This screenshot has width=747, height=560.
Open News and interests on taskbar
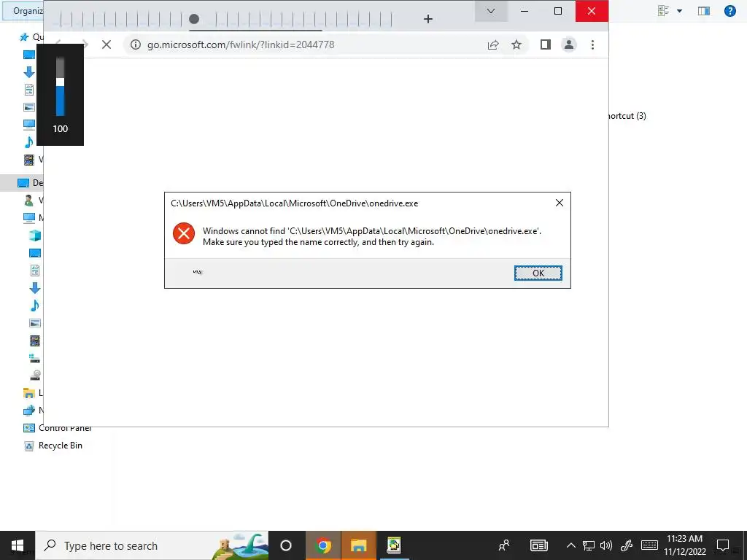click(x=539, y=545)
